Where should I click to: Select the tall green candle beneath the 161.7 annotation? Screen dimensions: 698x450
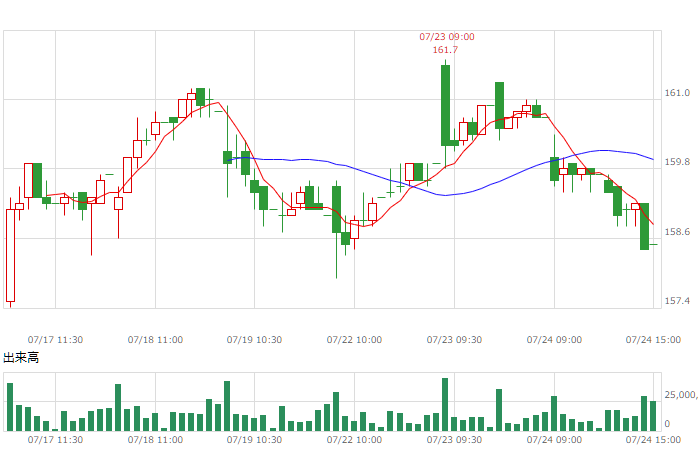click(x=445, y=105)
